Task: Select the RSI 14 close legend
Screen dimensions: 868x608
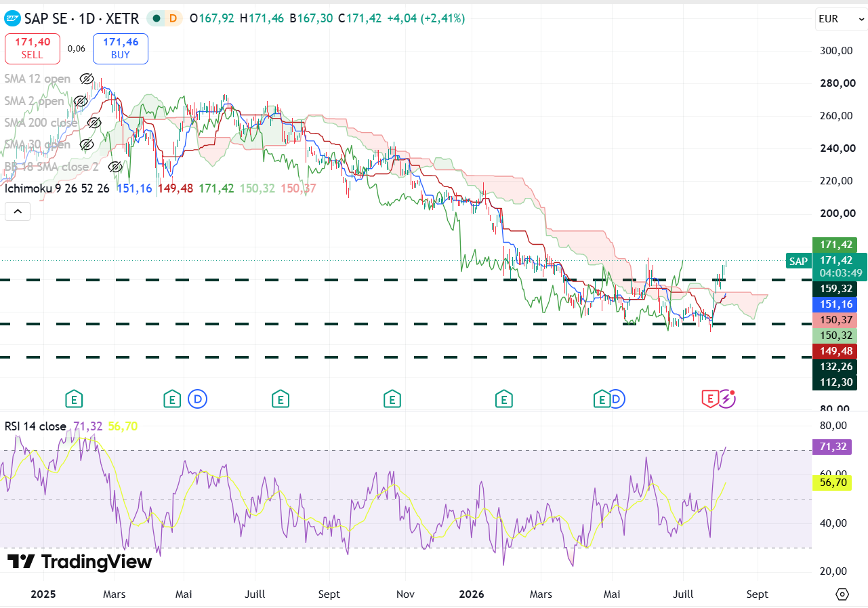Action: (x=35, y=426)
